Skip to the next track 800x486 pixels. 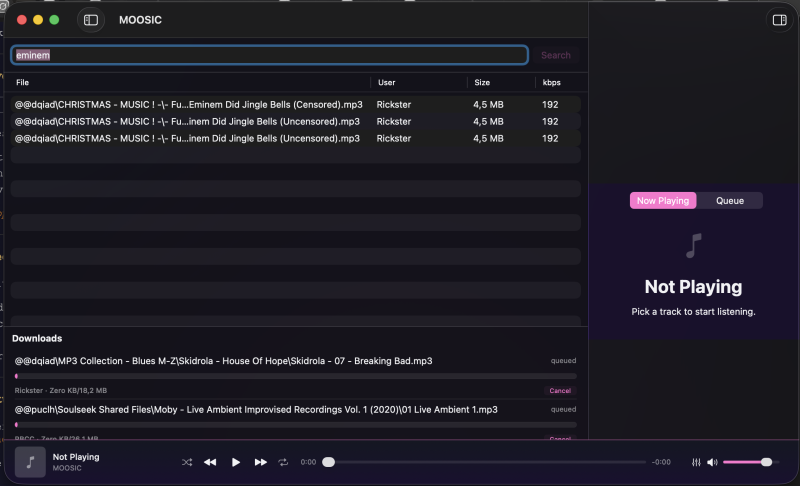(x=261, y=462)
